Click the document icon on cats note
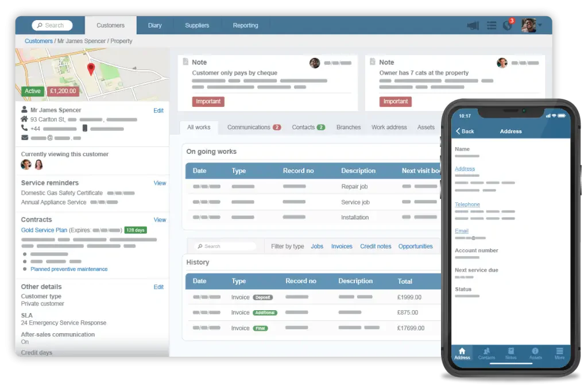 pyautogui.click(x=372, y=61)
